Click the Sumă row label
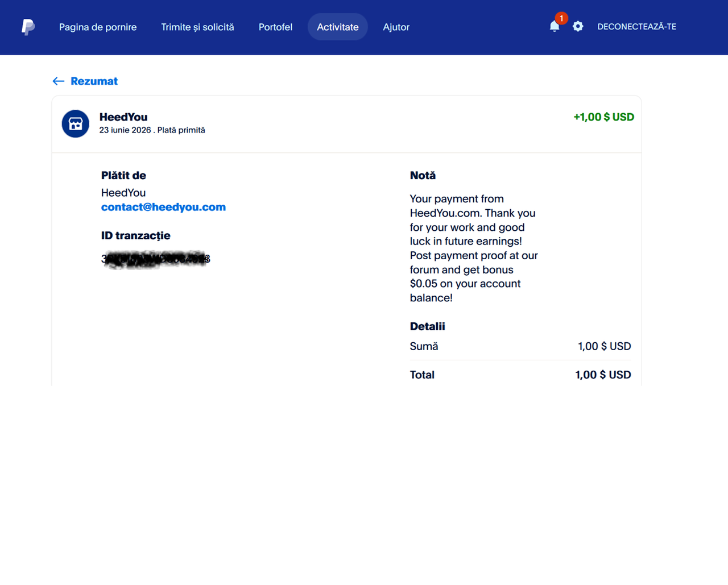The image size is (728, 585). (x=424, y=346)
